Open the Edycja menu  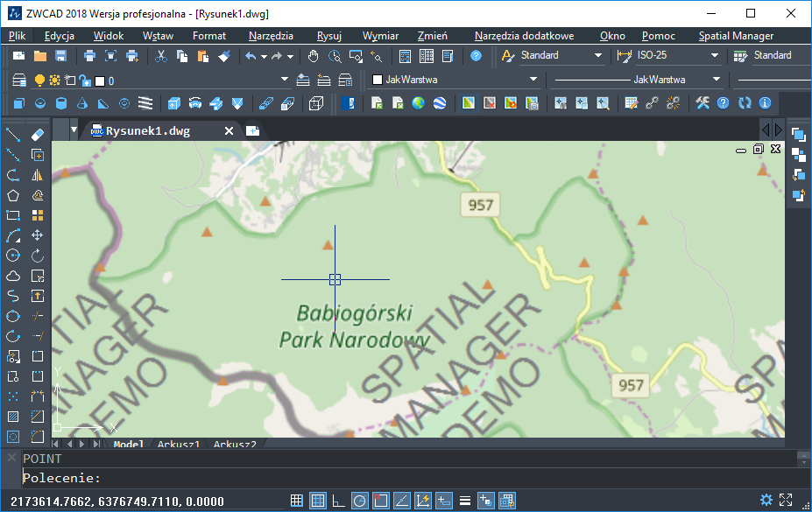(59, 36)
